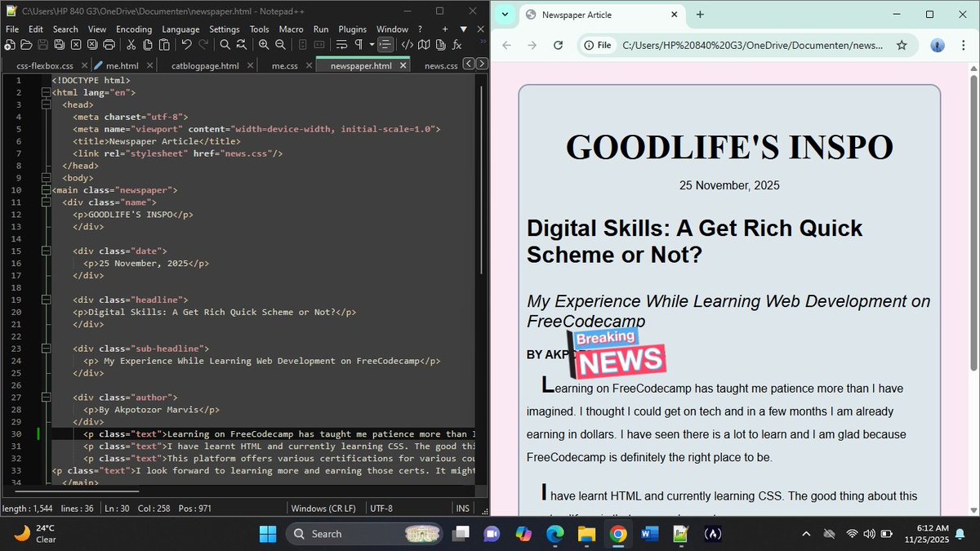Close the me.html tab
Viewport: 980px width, 551px height.
[149, 65]
